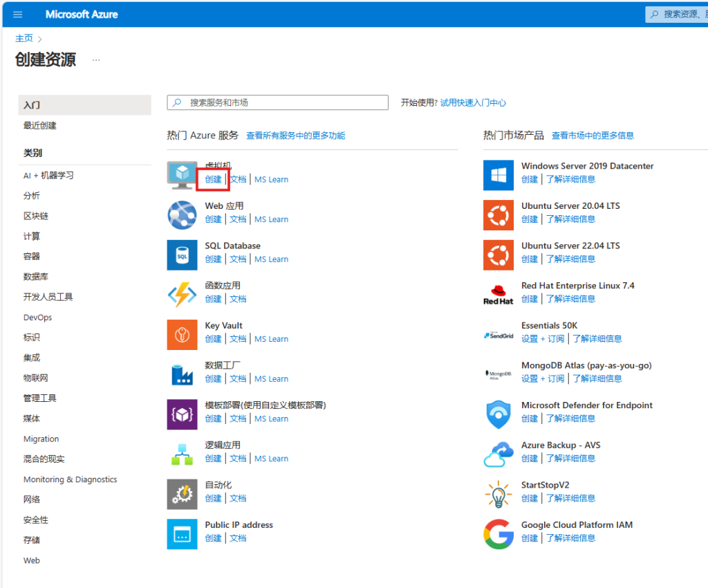
Task: Click the 主页 breadcrumb link
Action: point(24,38)
